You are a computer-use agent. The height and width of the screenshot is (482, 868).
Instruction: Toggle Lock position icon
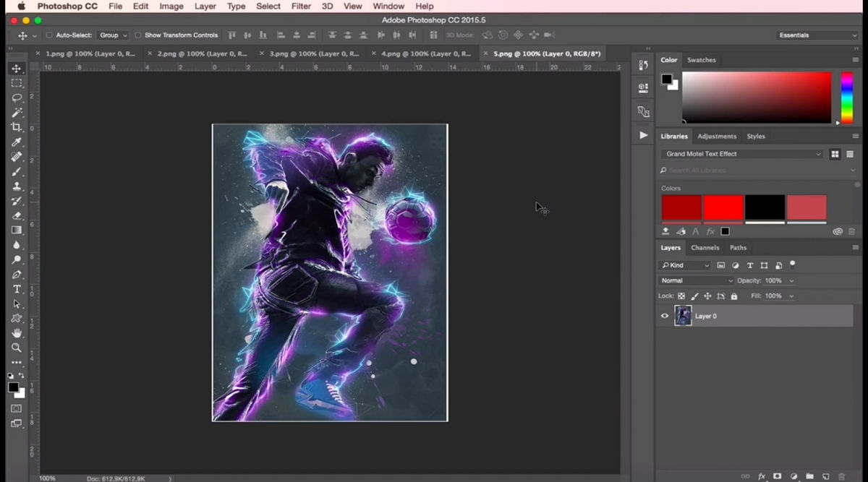pyautogui.click(x=707, y=296)
